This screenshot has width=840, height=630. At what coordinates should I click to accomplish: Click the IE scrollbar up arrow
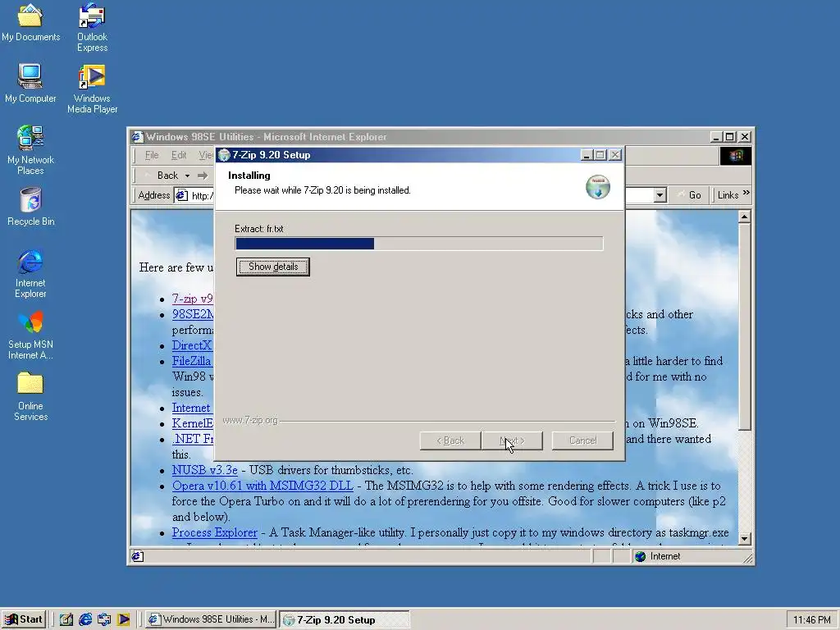point(744,217)
